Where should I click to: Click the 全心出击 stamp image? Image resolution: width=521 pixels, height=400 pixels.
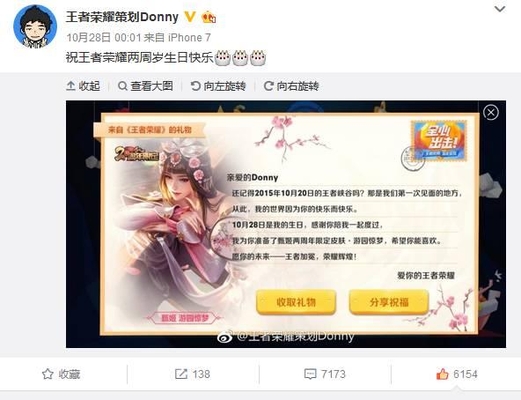tap(439, 141)
